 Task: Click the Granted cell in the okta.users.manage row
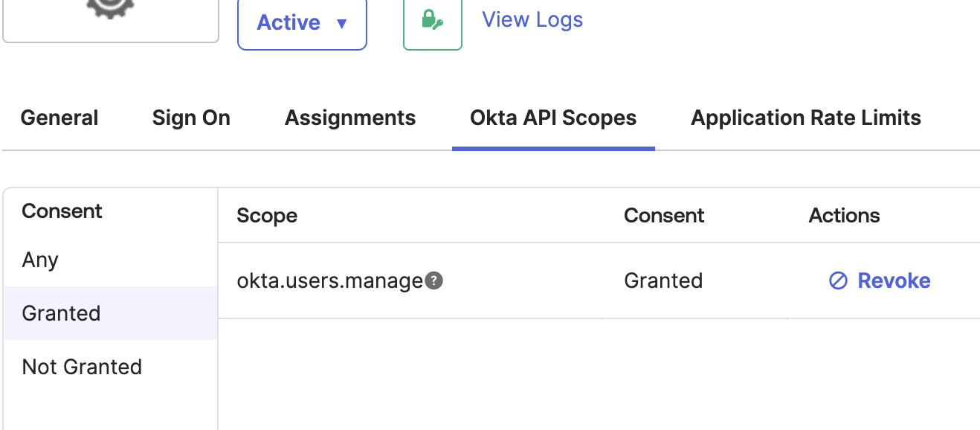pos(663,280)
